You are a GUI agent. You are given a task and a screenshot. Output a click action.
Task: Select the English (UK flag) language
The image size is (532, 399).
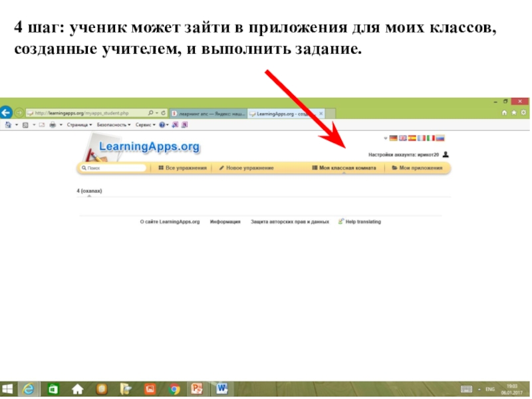pos(403,138)
